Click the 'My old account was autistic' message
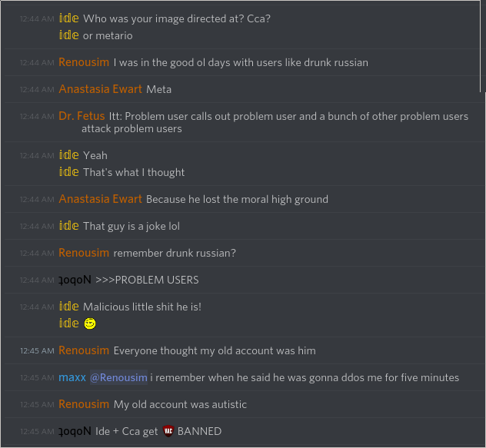Screen dimensions: 486x448 180,404
